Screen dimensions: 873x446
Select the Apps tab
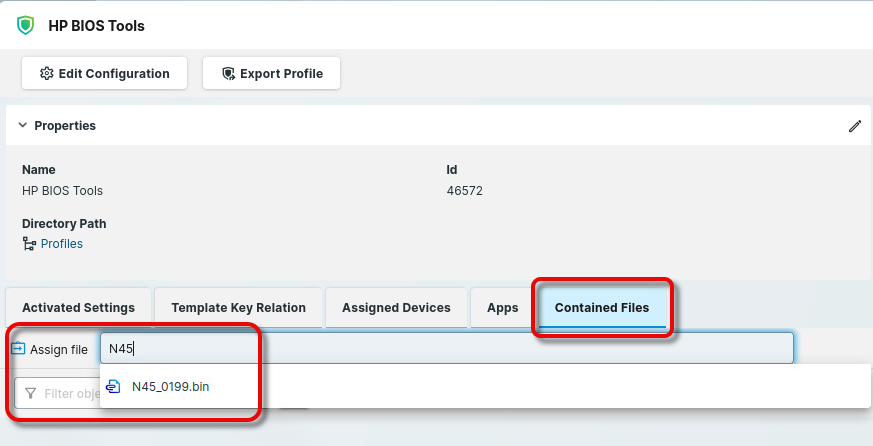tap(502, 308)
